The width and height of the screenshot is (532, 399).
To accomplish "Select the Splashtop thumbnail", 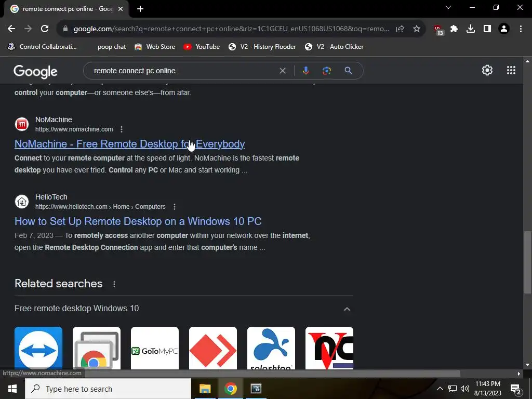I will coord(271,348).
